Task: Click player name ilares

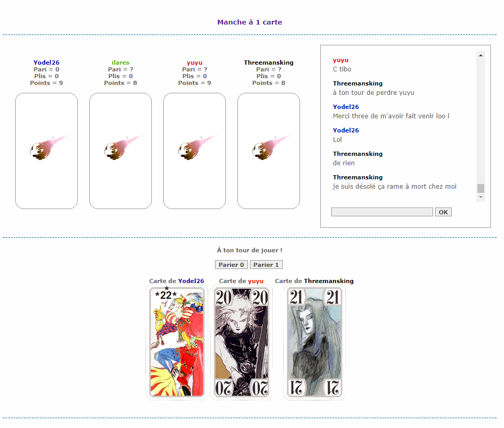Action: pyautogui.click(x=121, y=63)
